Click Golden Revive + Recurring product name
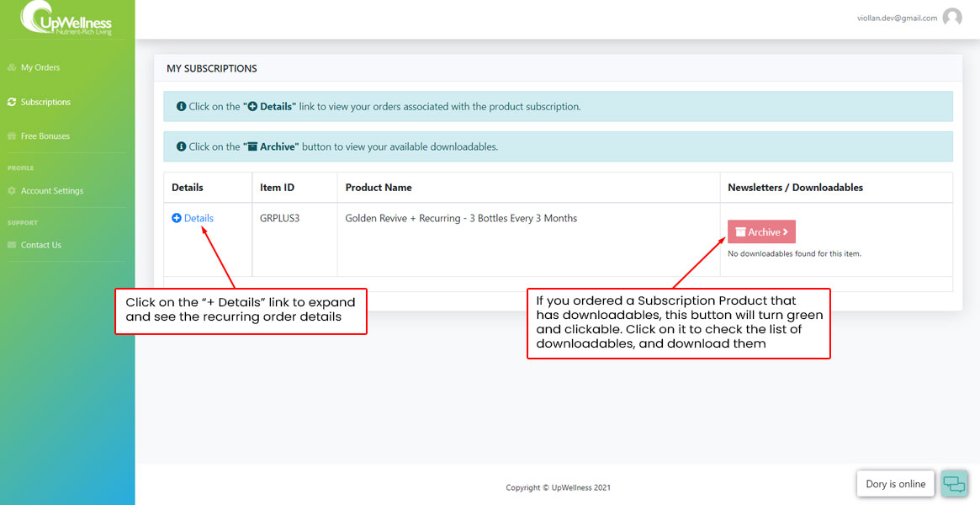Screen dimensions: 980x505 click(461, 219)
